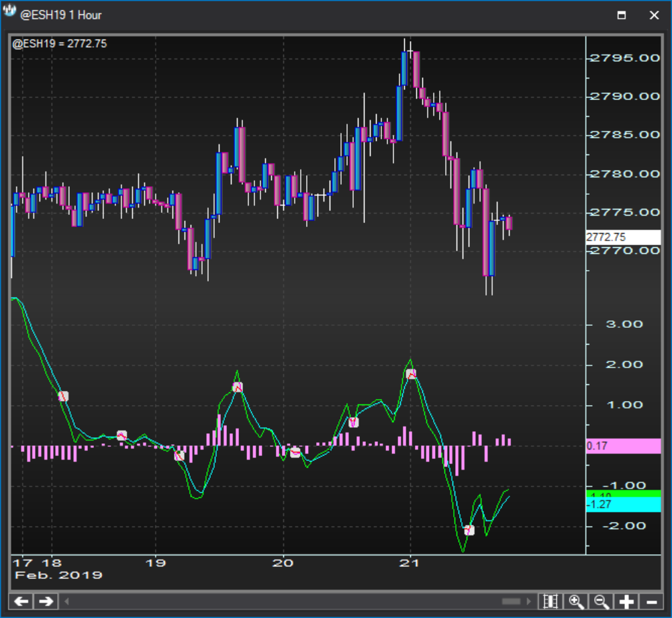Click date label 20 on time axis
The image size is (672, 618).
[283, 563]
